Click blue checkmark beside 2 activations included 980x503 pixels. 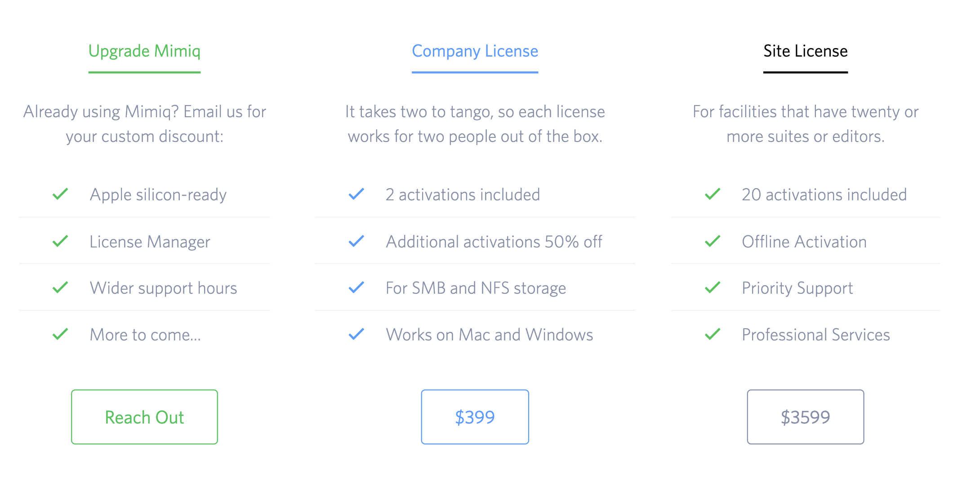coord(356,194)
